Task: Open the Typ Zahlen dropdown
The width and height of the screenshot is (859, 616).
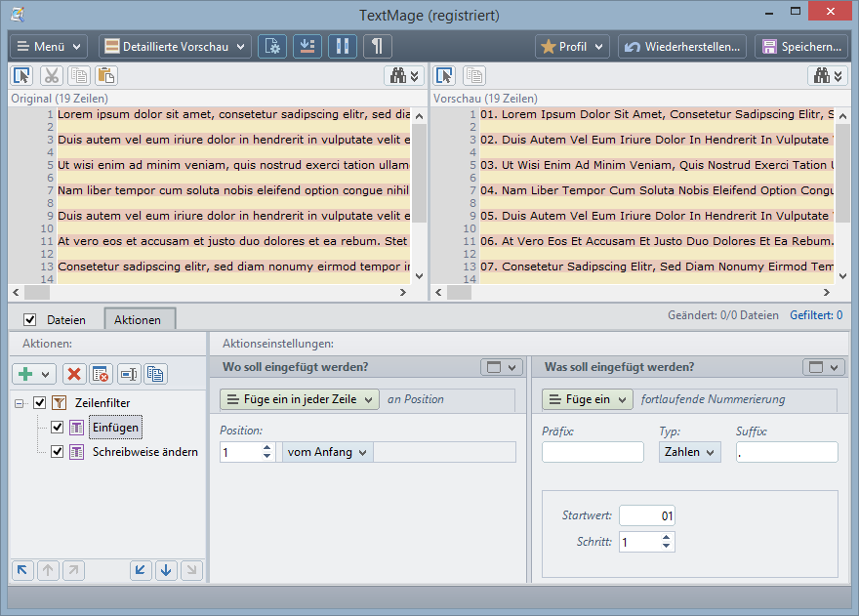Action: tap(688, 452)
